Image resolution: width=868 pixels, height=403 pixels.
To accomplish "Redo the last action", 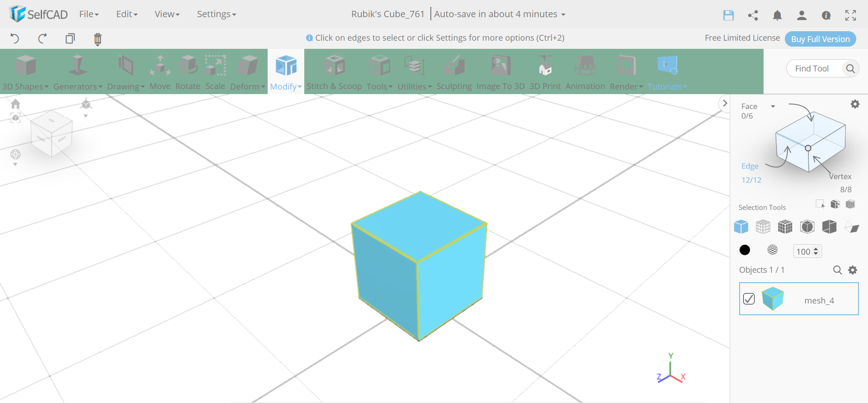I will click(42, 38).
